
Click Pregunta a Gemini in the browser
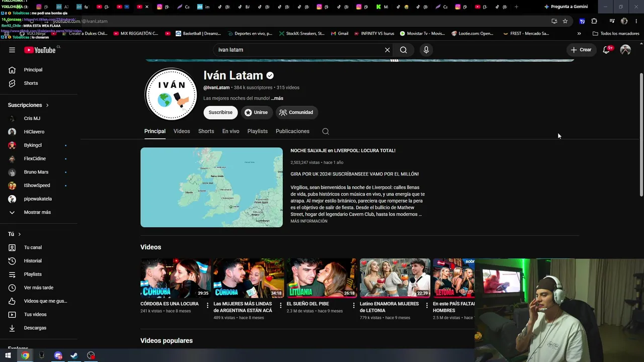point(566,7)
